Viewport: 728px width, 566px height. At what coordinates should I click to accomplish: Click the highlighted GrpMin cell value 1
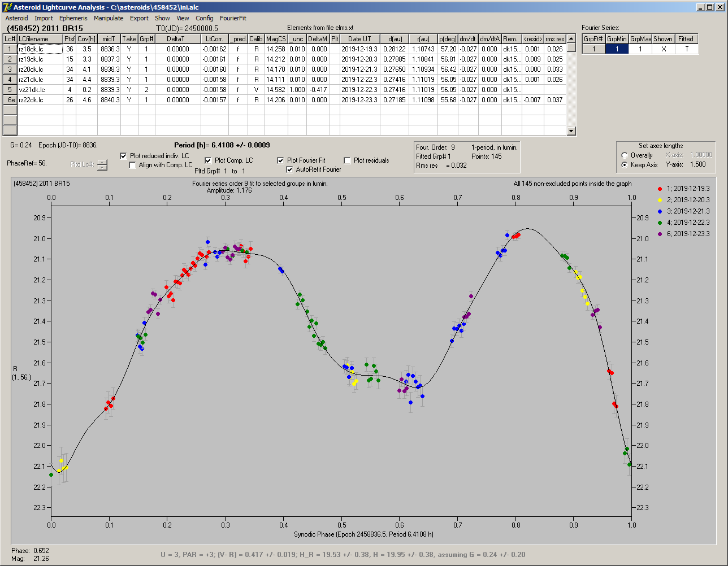pyautogui.click(x=617, y=49)
